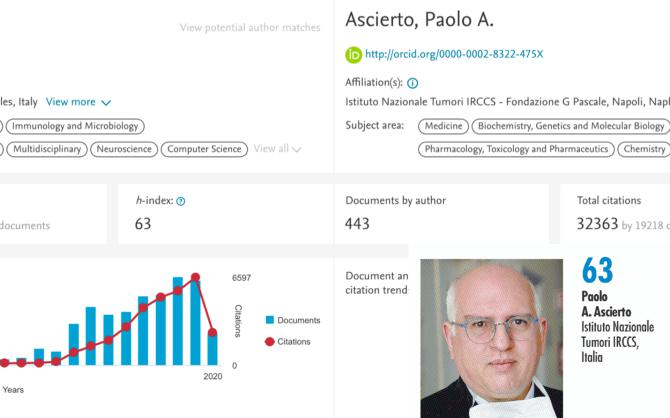Open the ORCID profile link
The width and height of the screenshot is (670, 418).
(x=454, y=54)
